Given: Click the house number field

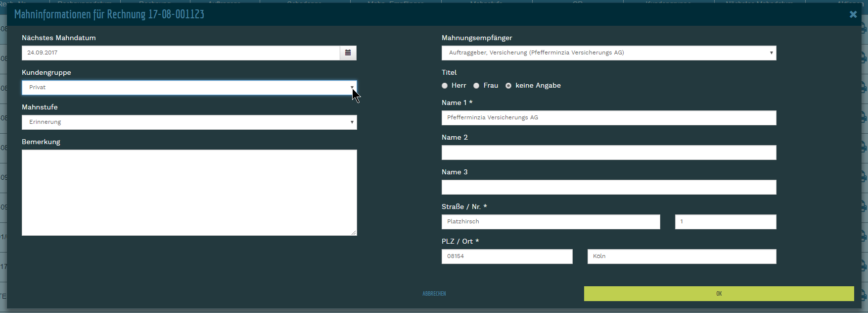Looking at the screenshot, I should (725, 222).
